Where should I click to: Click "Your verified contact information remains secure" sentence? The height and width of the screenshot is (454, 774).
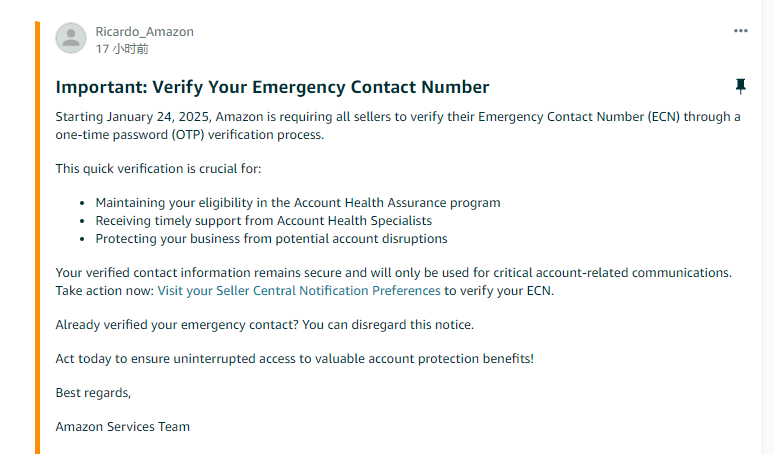coord(394,272)
